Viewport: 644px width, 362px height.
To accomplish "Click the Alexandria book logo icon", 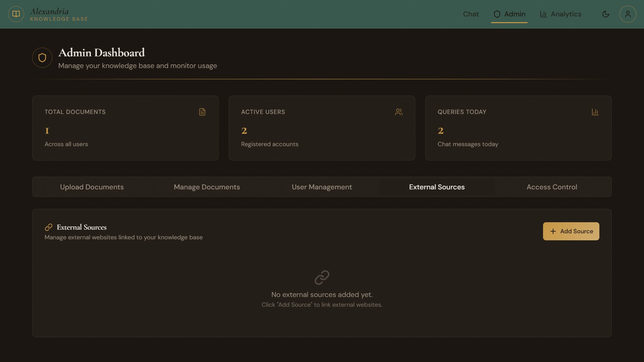I will (16, 14).
